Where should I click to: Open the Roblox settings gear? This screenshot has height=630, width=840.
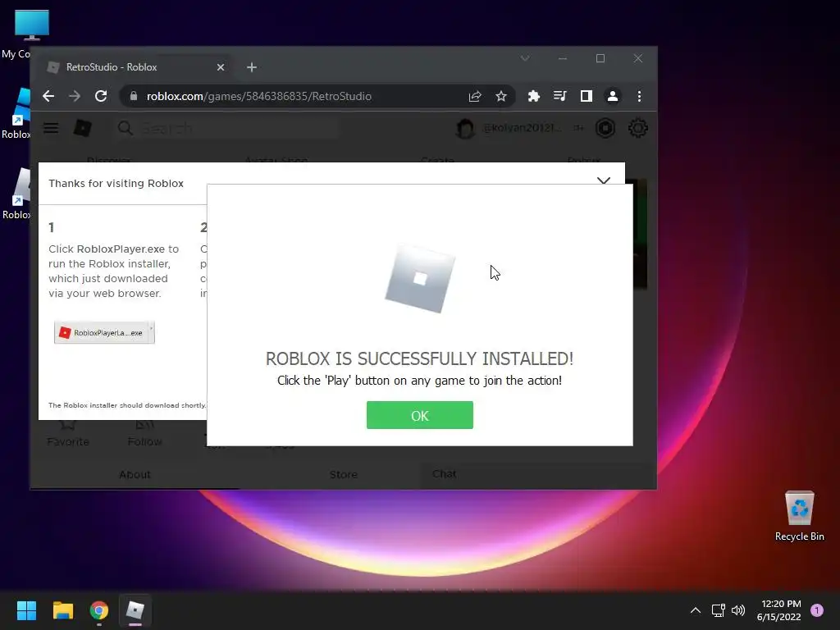(x=637, y=129)
